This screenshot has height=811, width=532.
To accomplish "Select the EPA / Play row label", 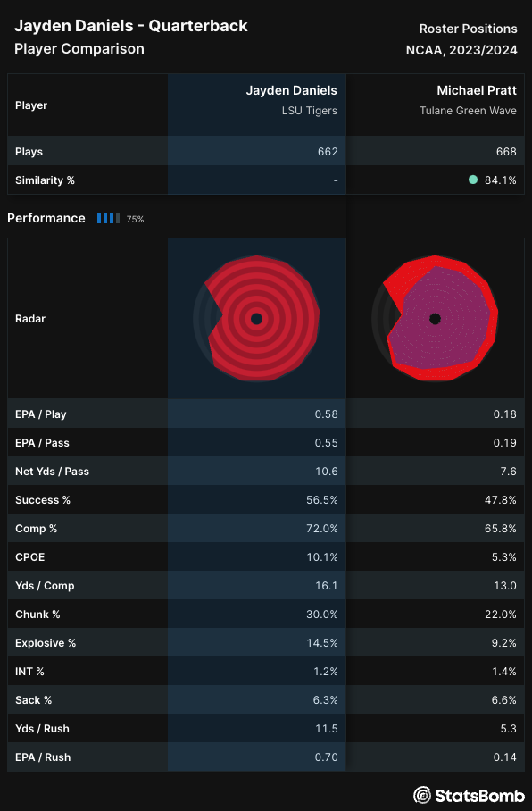I will point(41,414).
